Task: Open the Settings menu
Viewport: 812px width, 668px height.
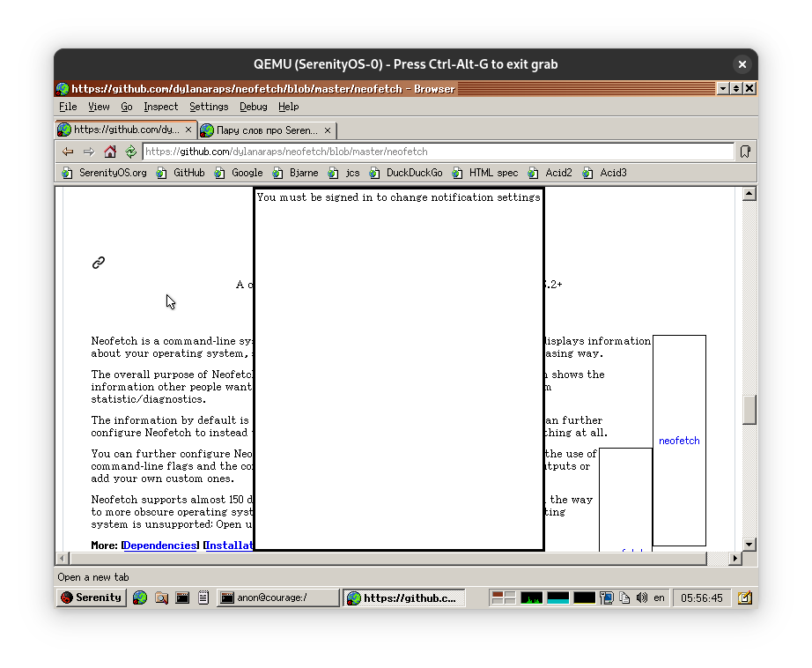Action: click(x=209, y=107)
